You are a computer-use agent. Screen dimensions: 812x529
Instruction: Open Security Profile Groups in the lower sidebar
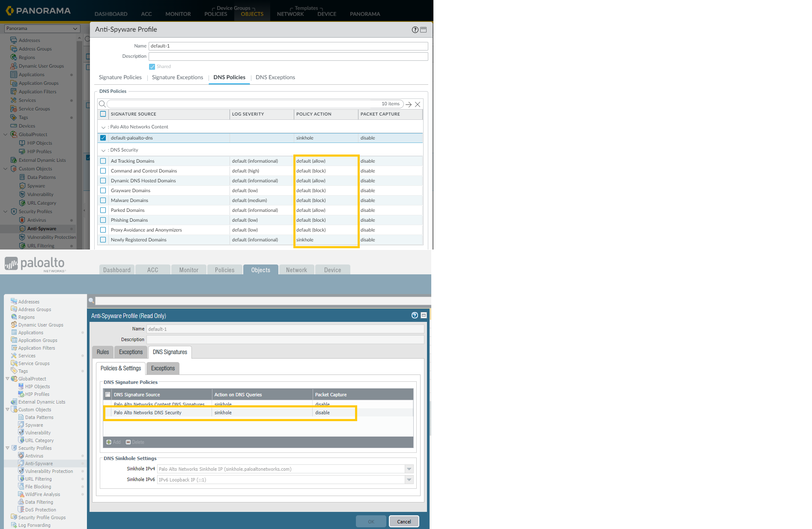pos(42,517)
